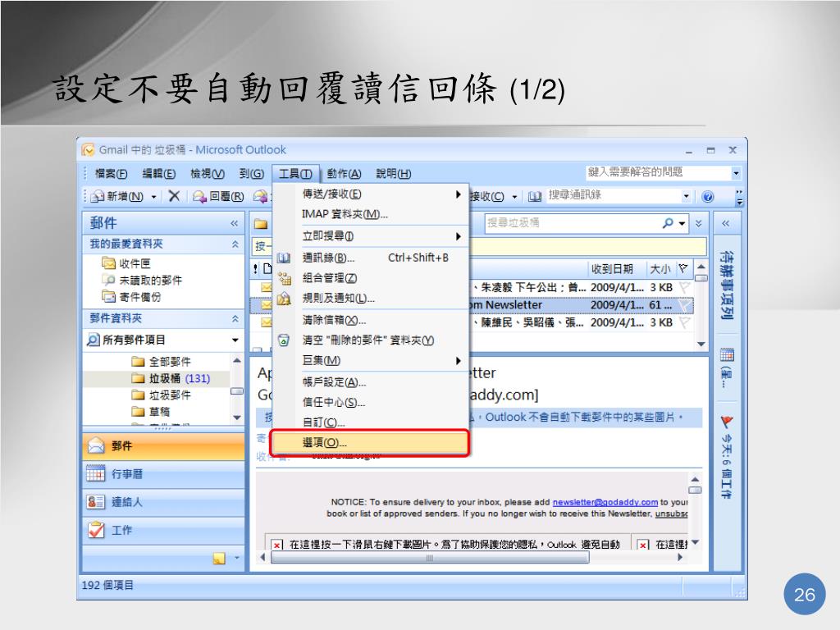The width and height of the screenshot is (840, 630).
Task: Open the 編輯(E) menu
Action: click(x=159, y=174)
